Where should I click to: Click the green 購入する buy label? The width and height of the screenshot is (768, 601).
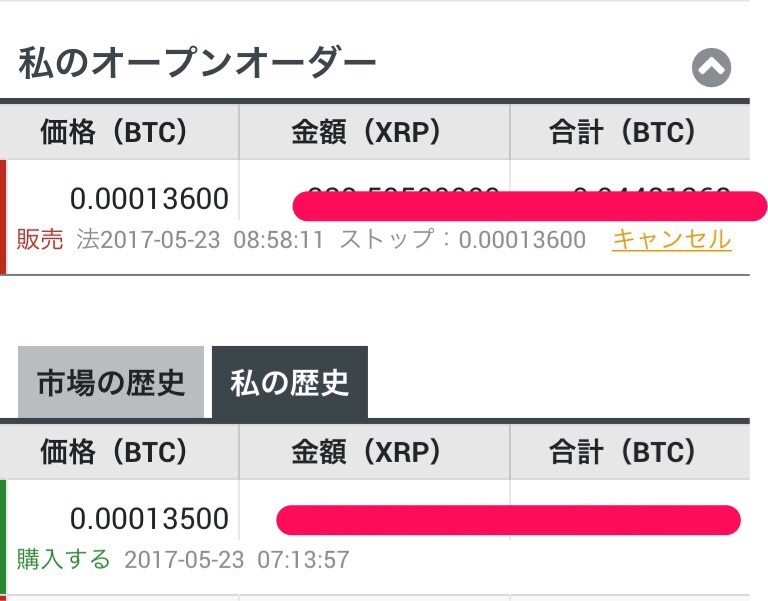click(x=64, y=559)
